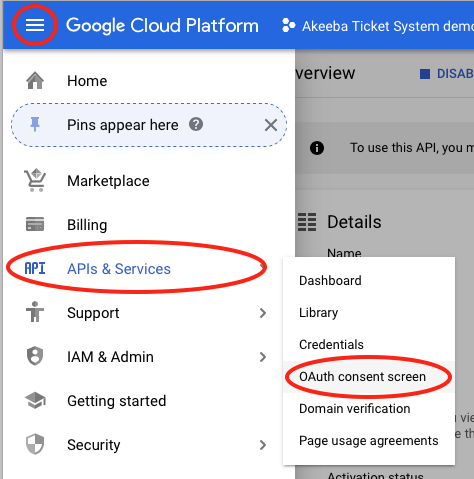Image resolution: width=474 pixels, height=479 pixels.
Task: Click the Support person icon
Action: coord(35,312)
